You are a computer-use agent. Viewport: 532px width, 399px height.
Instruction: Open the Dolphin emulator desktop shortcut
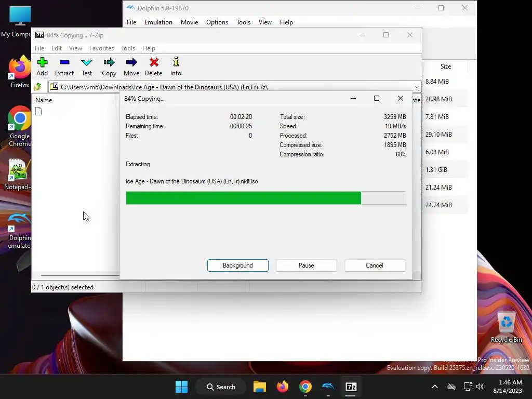19,231
